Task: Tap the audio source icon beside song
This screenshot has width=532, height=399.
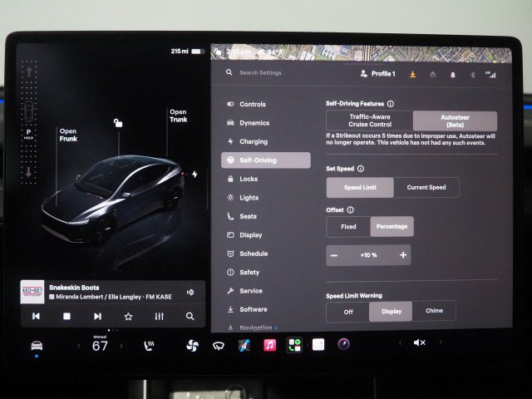Action: click(190, 292)
